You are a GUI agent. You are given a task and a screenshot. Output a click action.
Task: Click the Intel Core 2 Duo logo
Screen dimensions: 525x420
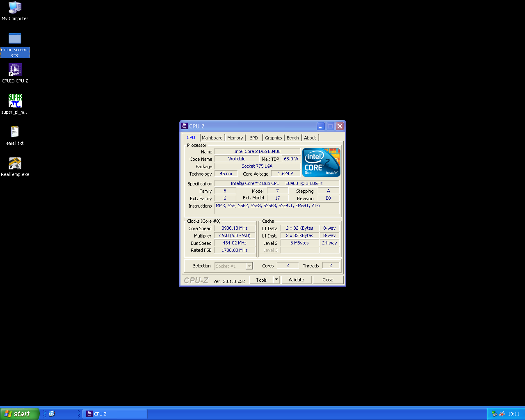tap(321, 162)
